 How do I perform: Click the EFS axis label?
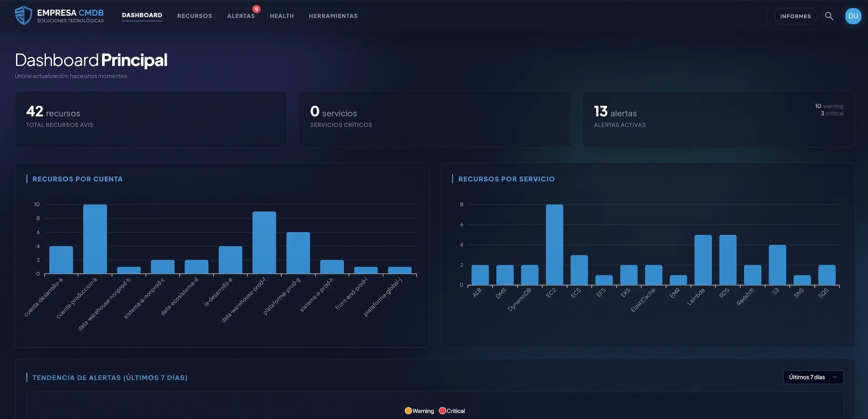601,292
